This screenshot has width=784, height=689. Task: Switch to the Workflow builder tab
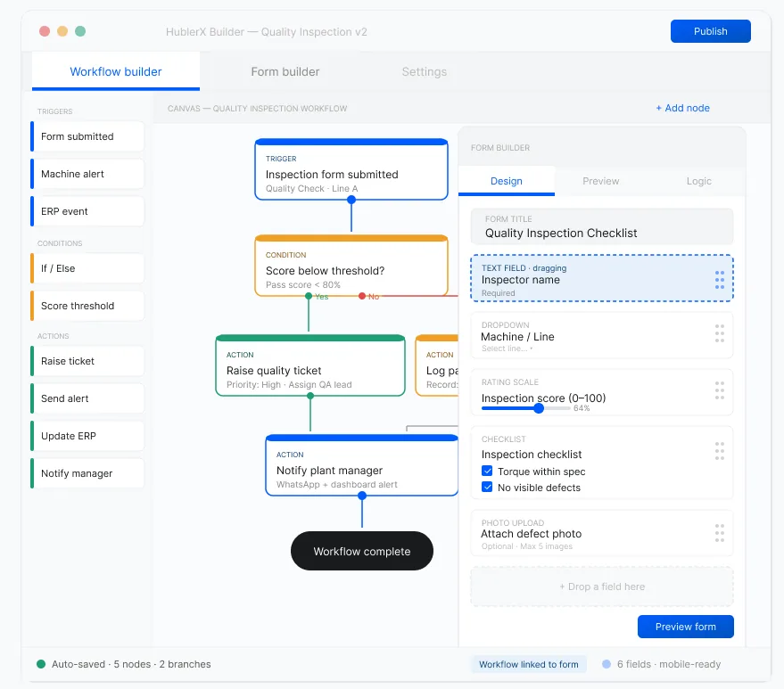116,71
